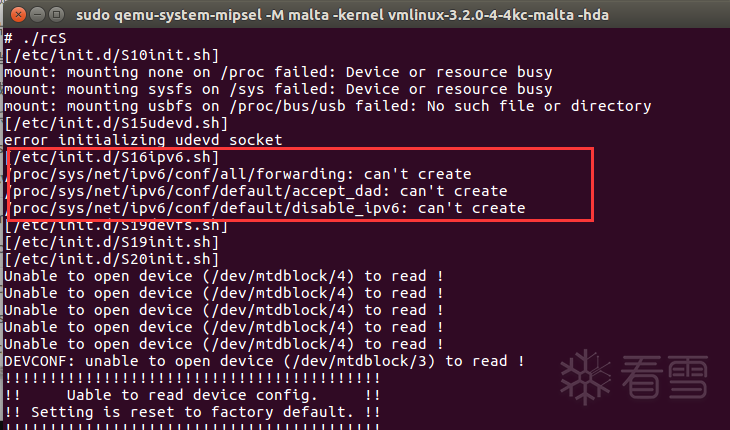730x430 pixels.
Task: Click the usbfs mount error line
Action: (x=327, y=106)
